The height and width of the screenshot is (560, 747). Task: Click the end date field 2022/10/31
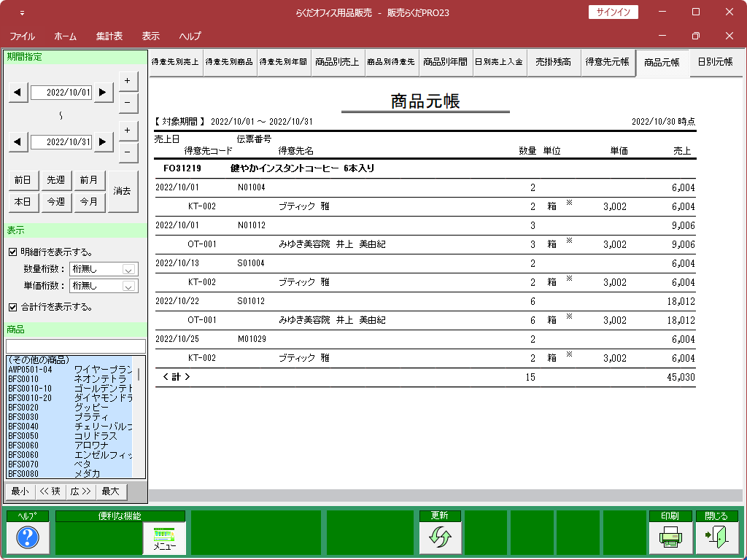pyautogui.click(x=61, y=142)
